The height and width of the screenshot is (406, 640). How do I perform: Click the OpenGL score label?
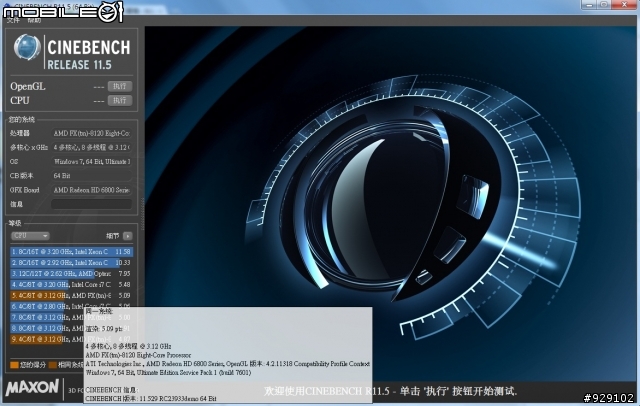(28, 87)
